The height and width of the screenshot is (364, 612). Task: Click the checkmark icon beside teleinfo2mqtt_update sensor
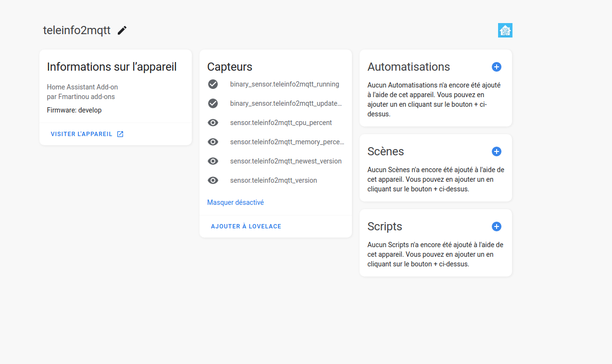(x=213, y=103)
